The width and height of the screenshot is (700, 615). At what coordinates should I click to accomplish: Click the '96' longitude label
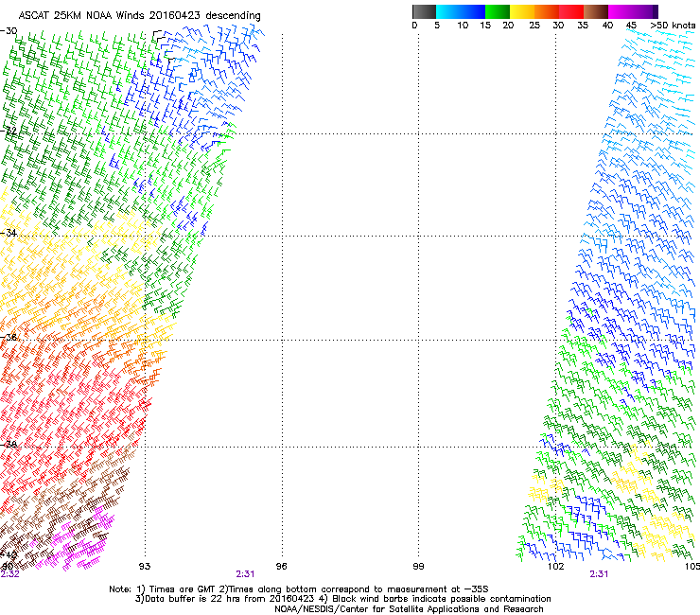[281, 567]
